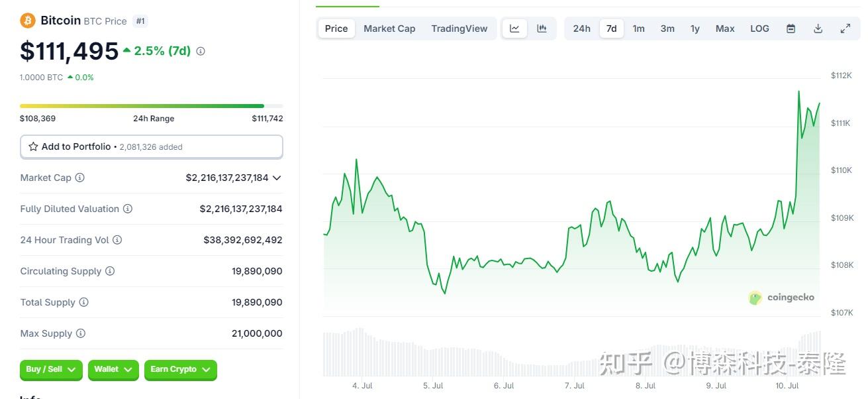The width and height of the screenshot is (868, 399).
Task: Open the calendar date range picker
Action: (x=791, y=28)
